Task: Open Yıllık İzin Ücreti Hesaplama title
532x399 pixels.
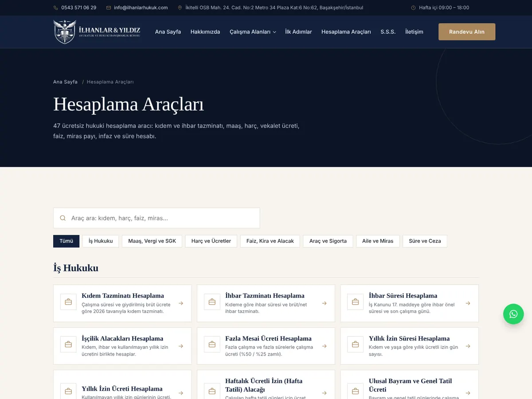Action: [122, 389]
